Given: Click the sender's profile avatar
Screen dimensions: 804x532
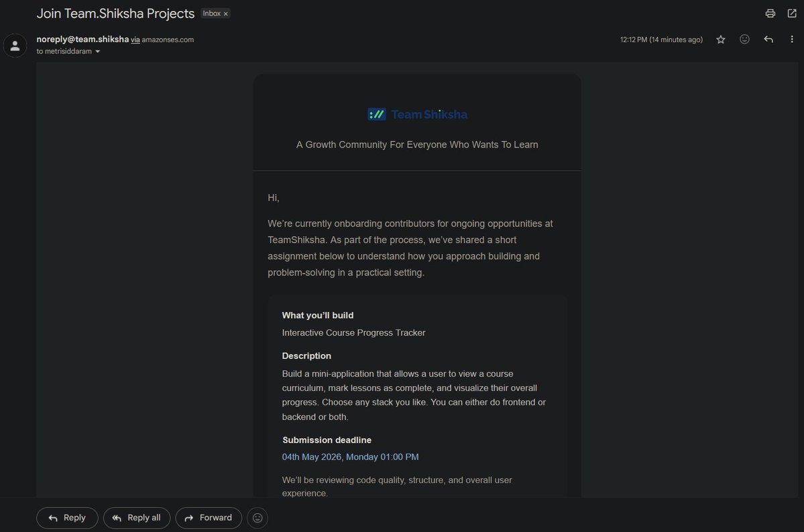Looking at the screenshot, I should tap(15, 46).
